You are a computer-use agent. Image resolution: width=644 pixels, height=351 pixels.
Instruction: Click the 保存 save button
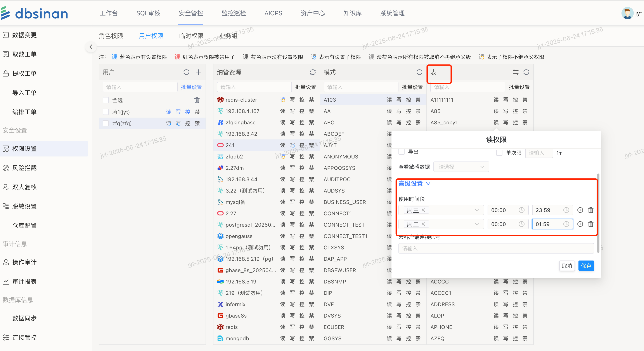586,266
